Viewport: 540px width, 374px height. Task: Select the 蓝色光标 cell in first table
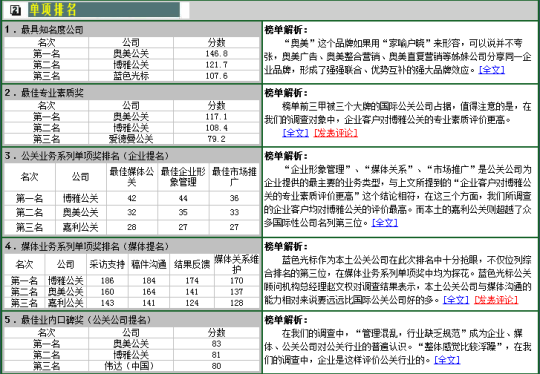131,76
